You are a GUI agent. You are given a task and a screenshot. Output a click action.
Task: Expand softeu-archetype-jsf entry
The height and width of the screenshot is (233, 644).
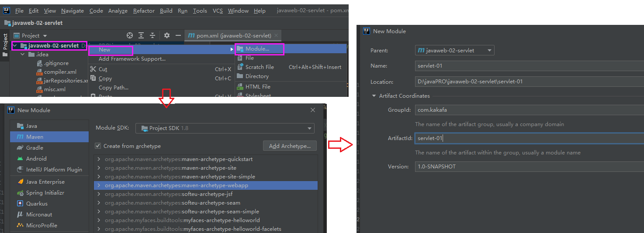click(x=99, y=194)
